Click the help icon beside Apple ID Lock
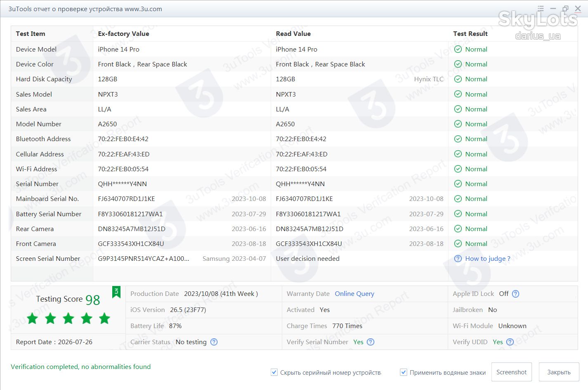 click(x=515, y=294)
